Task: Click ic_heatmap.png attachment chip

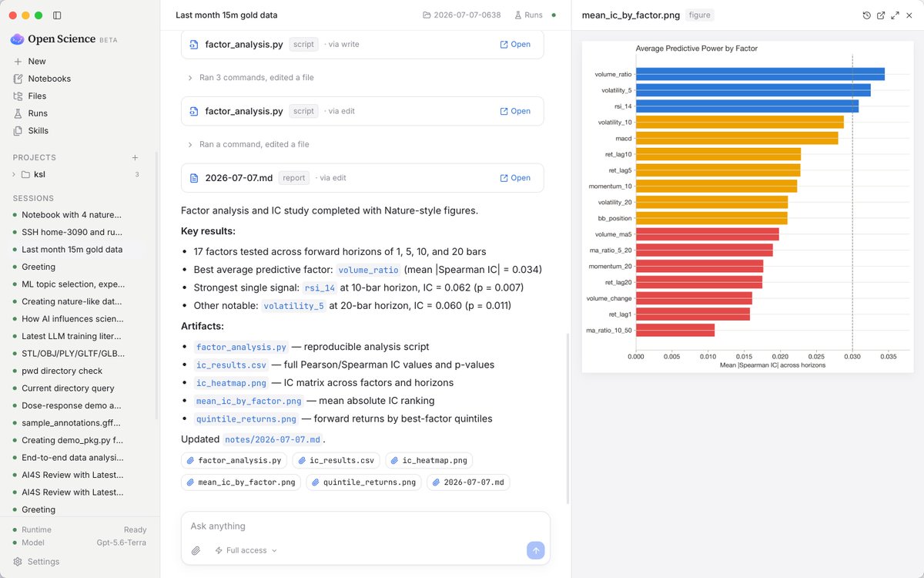Action: 429,460
